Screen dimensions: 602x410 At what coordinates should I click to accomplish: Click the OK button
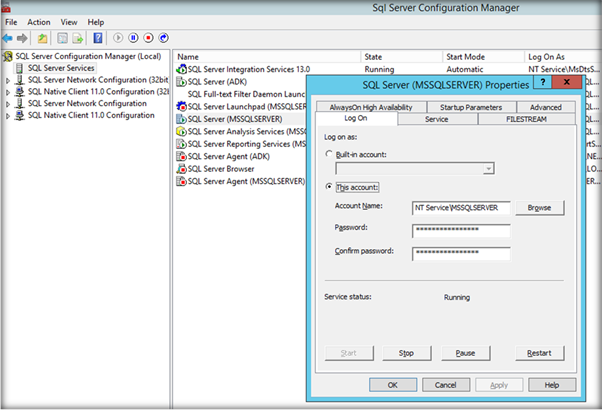393,385
